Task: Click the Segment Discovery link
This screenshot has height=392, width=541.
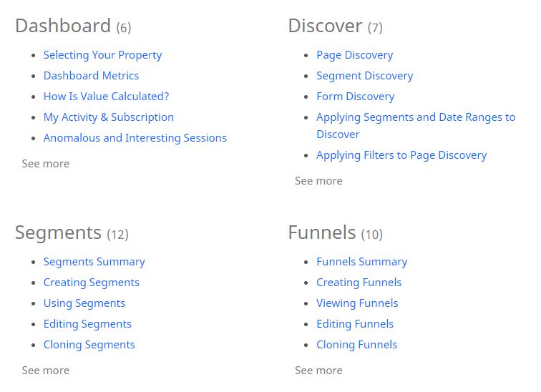Action: click(364, 76)
